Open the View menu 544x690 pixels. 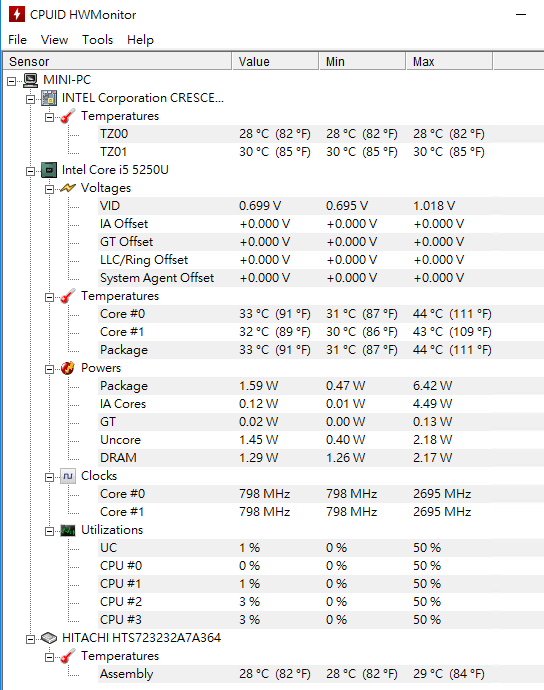point(55,40)
